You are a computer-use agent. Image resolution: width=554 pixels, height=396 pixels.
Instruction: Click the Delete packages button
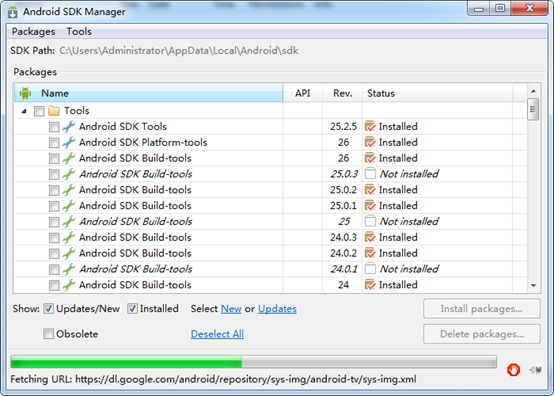click(x=482, y=334)
